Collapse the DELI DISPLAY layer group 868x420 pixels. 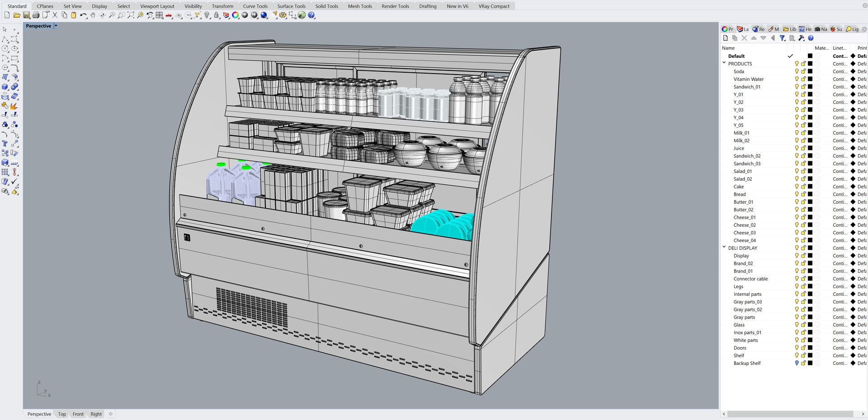pyautogui.click(x=724, y=247)
